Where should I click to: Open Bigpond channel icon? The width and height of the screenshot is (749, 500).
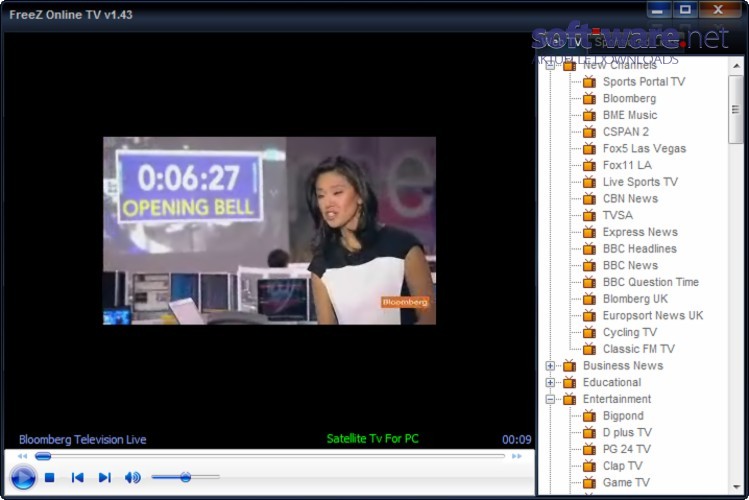pyautogui.click(x=589, y=416)
